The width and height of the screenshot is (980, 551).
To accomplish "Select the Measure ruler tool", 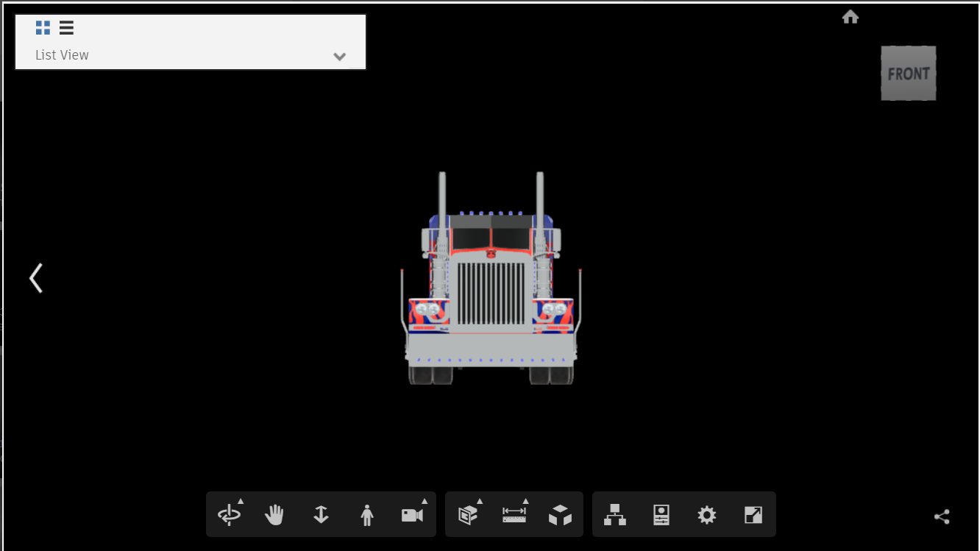I will click(514, 515).
